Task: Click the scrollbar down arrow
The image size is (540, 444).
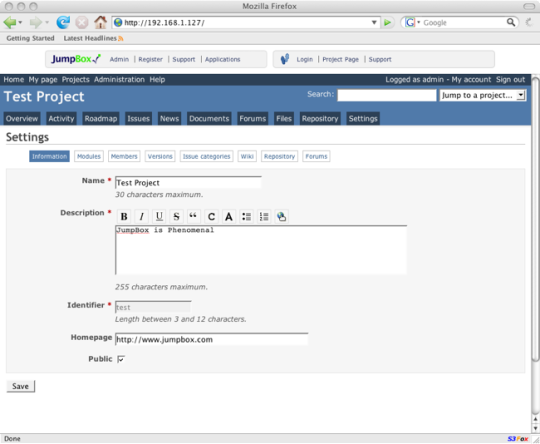Action: coord(536,428)
